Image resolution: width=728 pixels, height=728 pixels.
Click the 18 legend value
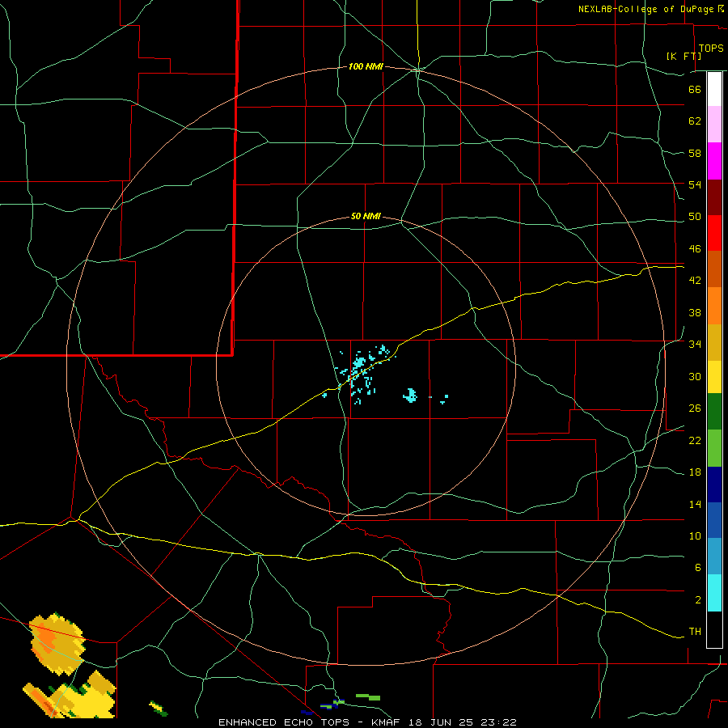tap(695, 472)
